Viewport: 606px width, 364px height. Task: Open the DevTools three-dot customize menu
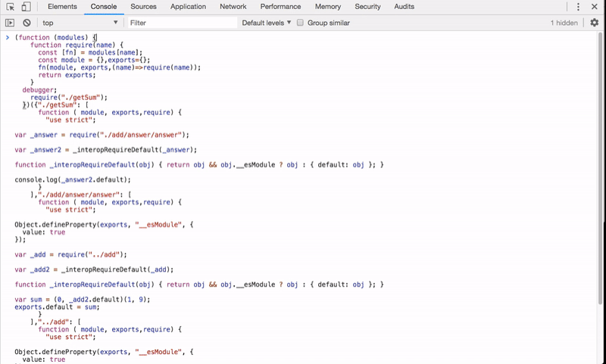coord(578,7)
